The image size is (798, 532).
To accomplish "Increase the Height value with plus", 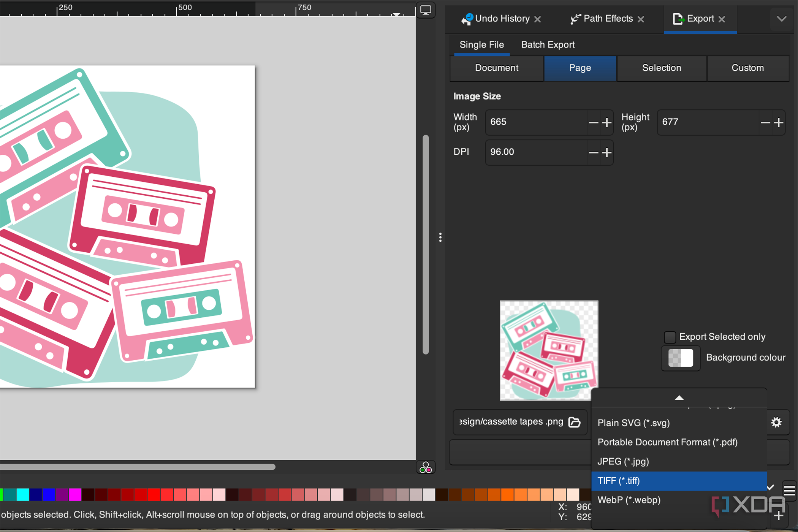I will [x=779, y=122].
